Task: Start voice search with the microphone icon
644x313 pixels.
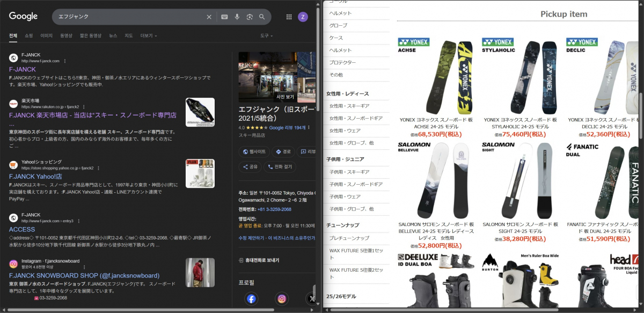Action: point(237,17)
